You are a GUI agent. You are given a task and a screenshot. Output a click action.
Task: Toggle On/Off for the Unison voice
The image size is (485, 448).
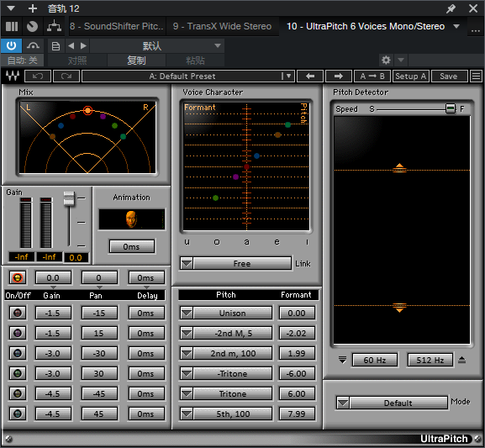pyautogui.click(x=18, y=314)
